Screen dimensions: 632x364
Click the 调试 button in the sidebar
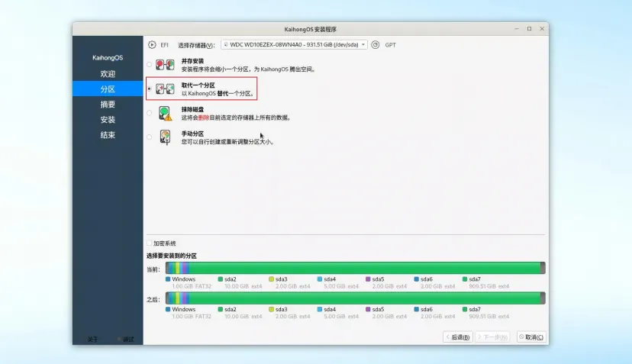(127, 340)
